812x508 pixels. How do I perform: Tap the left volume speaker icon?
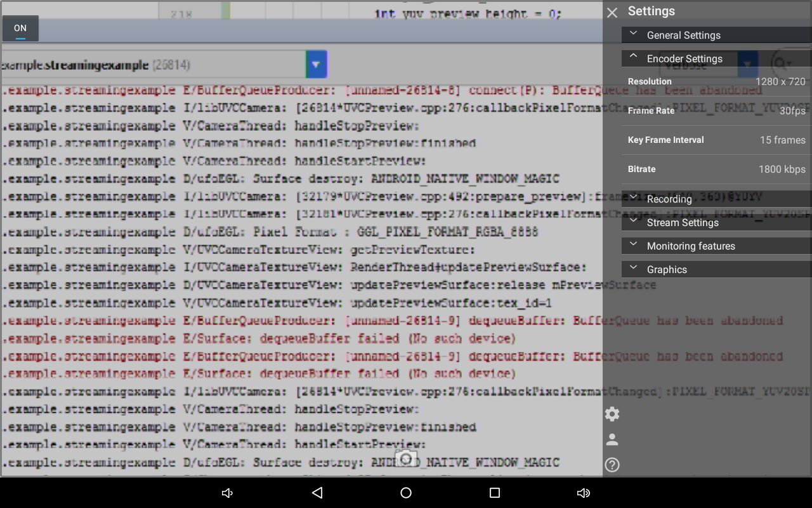pos(227,493)
